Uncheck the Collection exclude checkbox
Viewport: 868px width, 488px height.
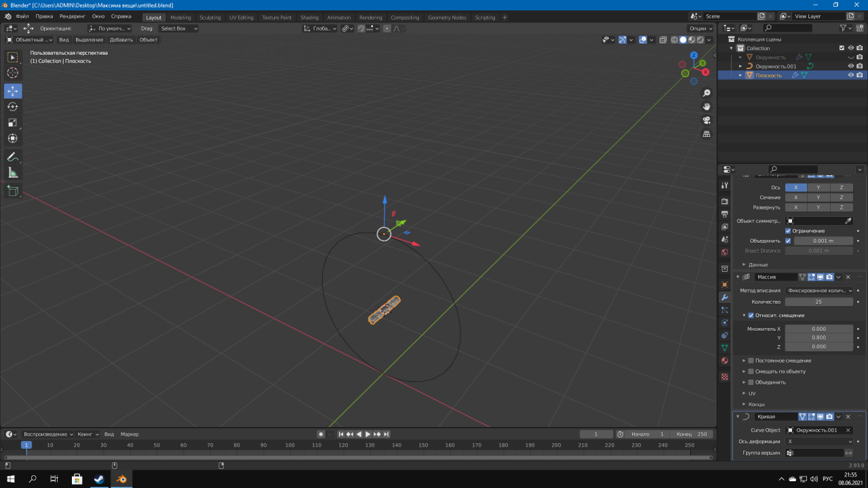pyautogui.click(x=842, y=48)
